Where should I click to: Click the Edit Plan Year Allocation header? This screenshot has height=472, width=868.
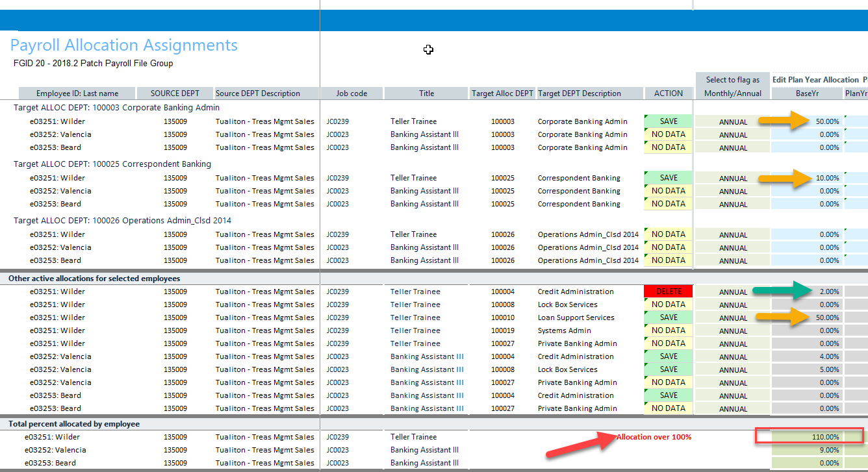coord(815,79)
